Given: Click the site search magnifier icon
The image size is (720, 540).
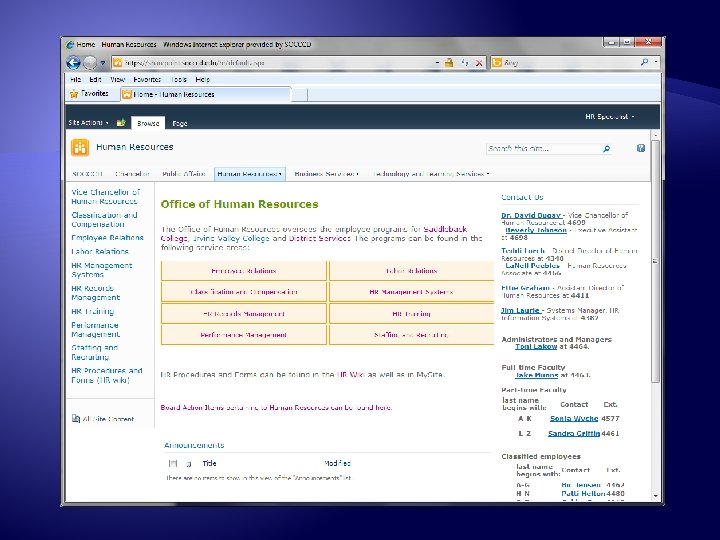Looking at the screenshot, I should point(607,149).
